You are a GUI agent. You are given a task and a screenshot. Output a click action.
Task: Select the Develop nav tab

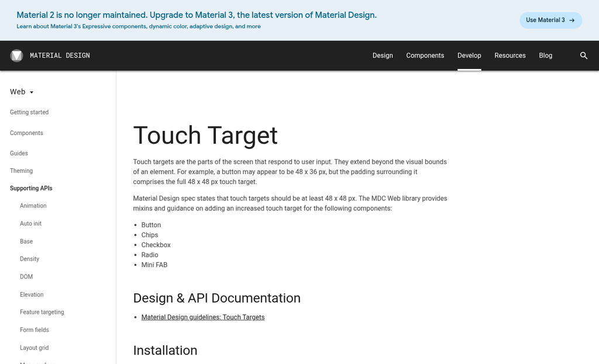point(469,56)
